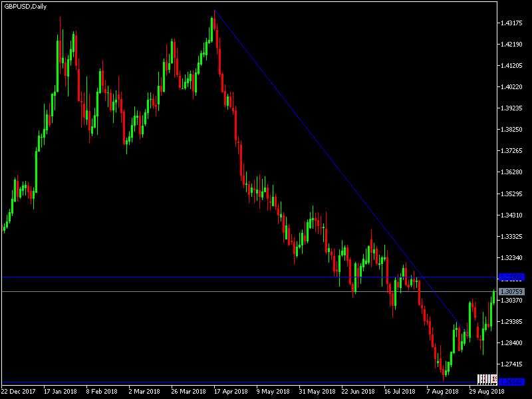Click the 7 Aug 2018 date label
Image resolution: width=532 pixels, height=399 pixels.
click(x=442, y=392)
